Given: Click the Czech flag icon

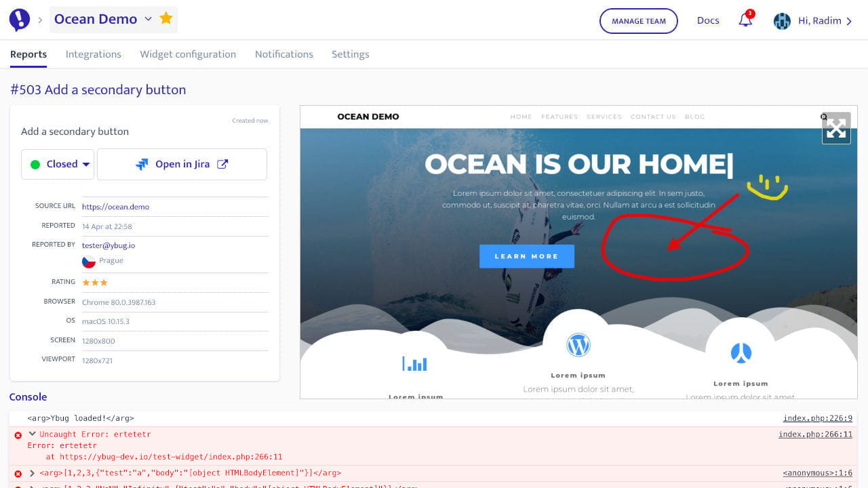Looking at the screenshot, I should 89,262.
